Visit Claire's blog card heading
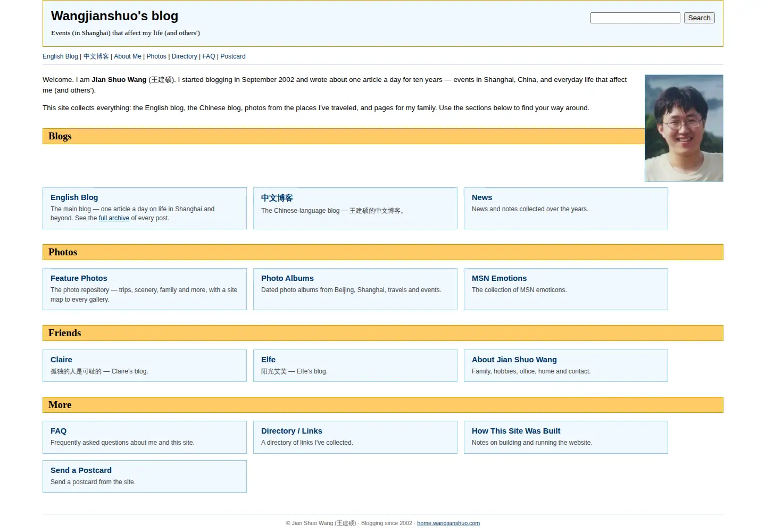This screenshot has height=532, width=766. [x=61, y=360]
